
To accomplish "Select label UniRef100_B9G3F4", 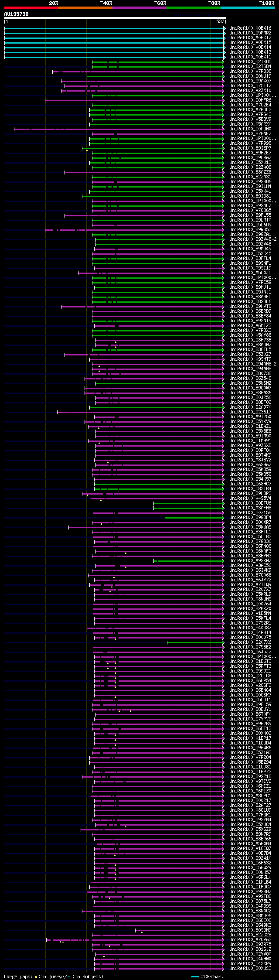I will [250, 518].
